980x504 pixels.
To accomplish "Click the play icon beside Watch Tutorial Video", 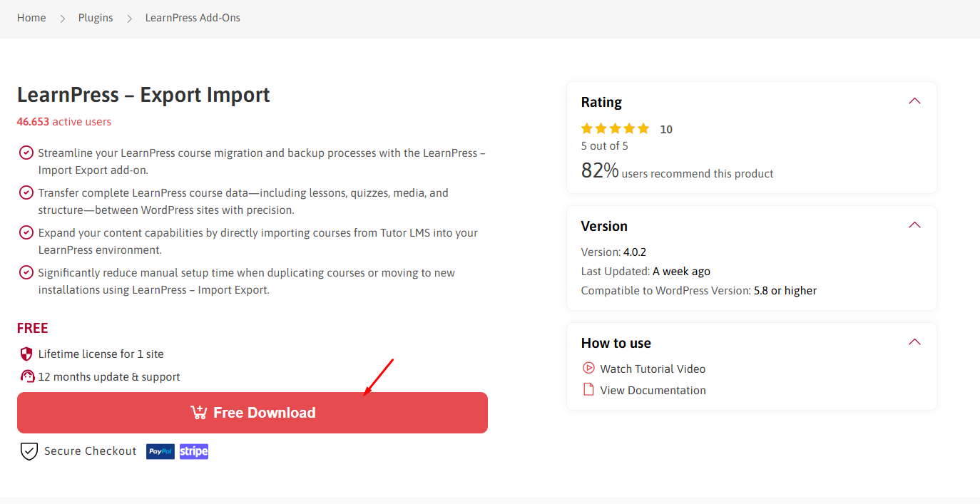I will tap(588, 368).
